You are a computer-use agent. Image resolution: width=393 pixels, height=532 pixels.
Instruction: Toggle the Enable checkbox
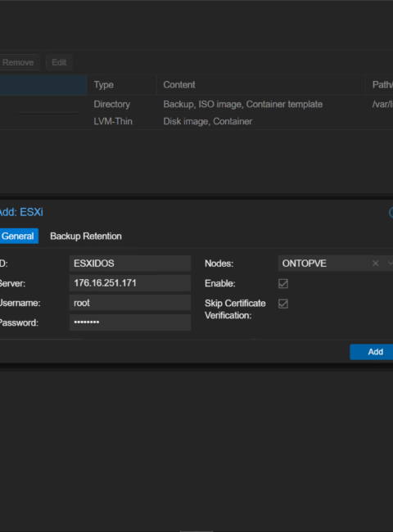point(283,284)
